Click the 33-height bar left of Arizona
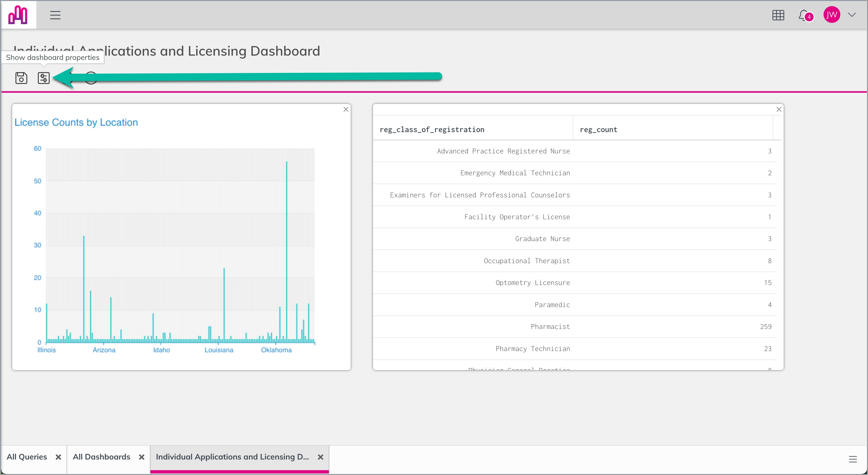The image size is (868, 475). pos(84,289)
